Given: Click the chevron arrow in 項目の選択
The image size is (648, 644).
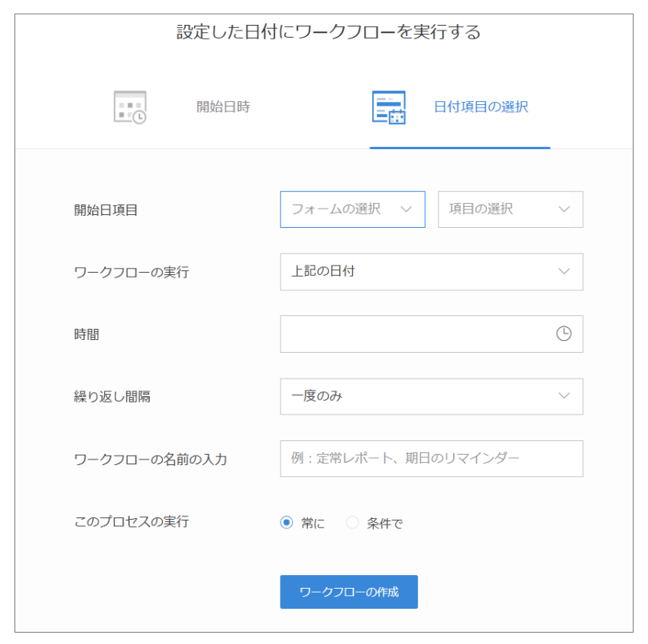Looking at the screenshot, I should pyautogui.click(x=564, y=209).
